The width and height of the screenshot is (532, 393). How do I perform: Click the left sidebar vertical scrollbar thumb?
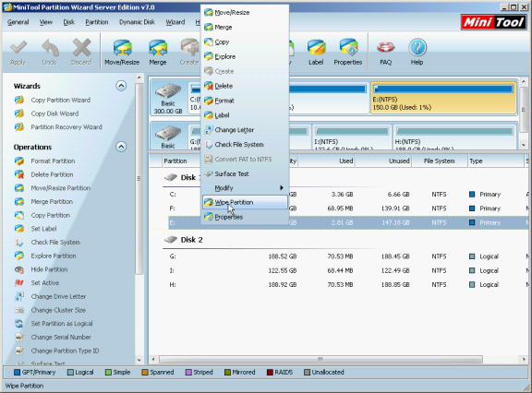[139, 179]
